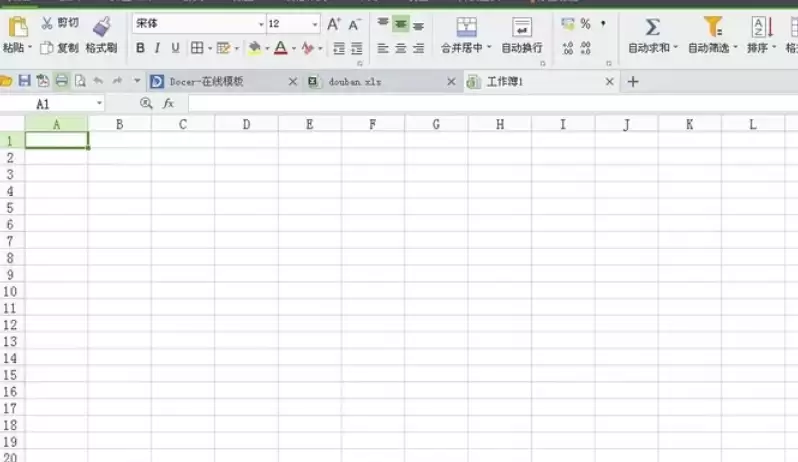Align cell content to top
The width and height of the screenshot is (798, 462).
[383, 23]
